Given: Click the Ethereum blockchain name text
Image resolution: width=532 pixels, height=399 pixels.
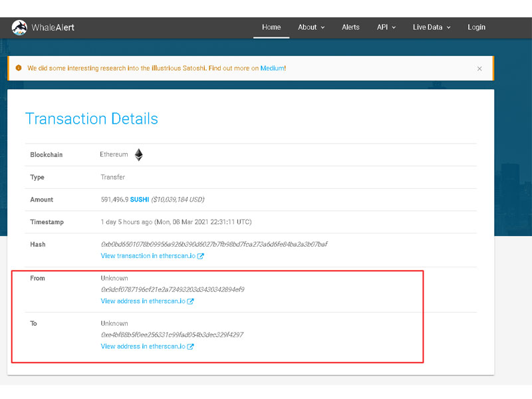Looking at the screenshot, I should coord(114,154).
